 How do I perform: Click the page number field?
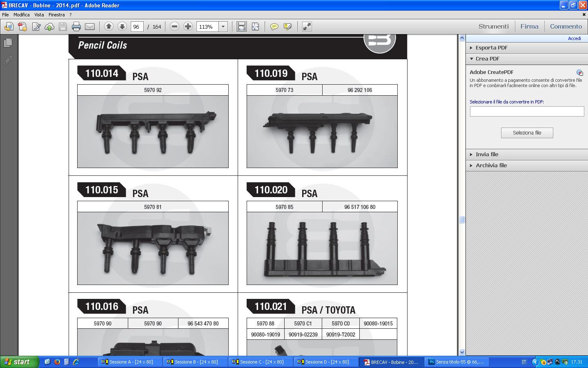137,27
